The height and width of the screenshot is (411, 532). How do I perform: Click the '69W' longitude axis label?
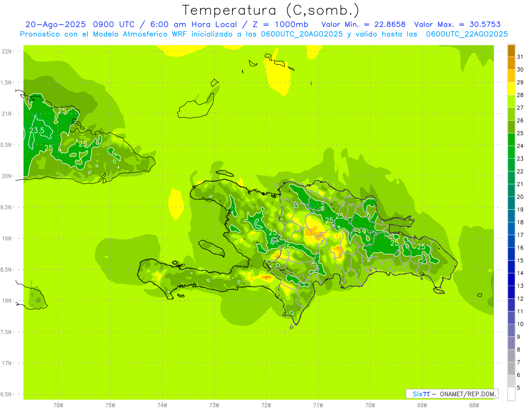pyautogui.click(x=422, y=405)
